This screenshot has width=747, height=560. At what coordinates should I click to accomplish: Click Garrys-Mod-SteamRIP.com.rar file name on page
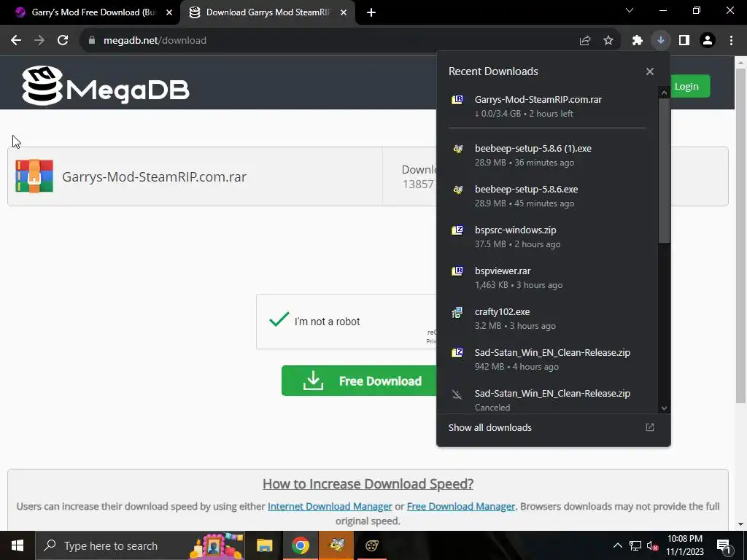coord(155,176)
